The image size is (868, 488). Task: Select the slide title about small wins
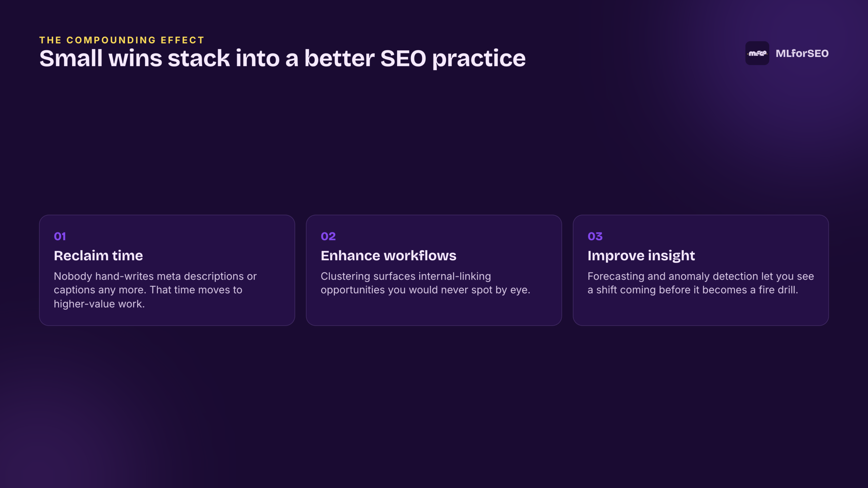(282, 59)
